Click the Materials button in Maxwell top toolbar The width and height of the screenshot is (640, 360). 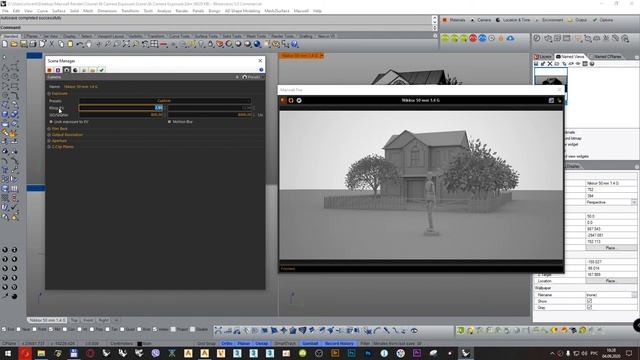(x=454, y=20)
